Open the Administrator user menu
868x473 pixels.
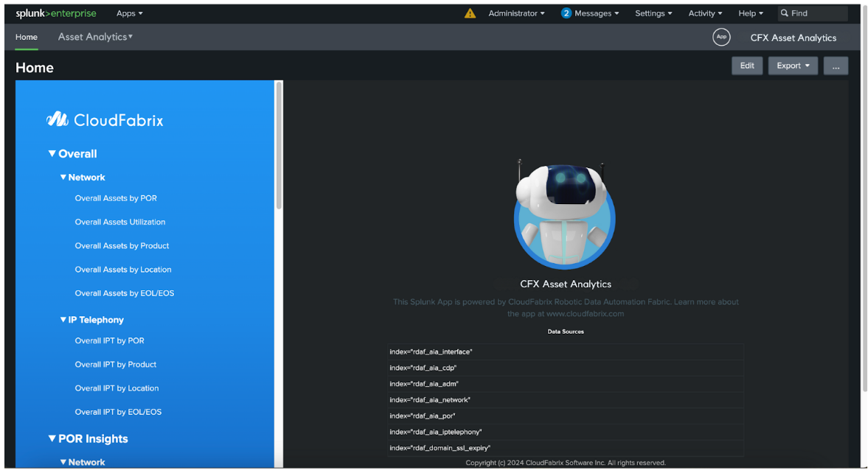point(516,13)
